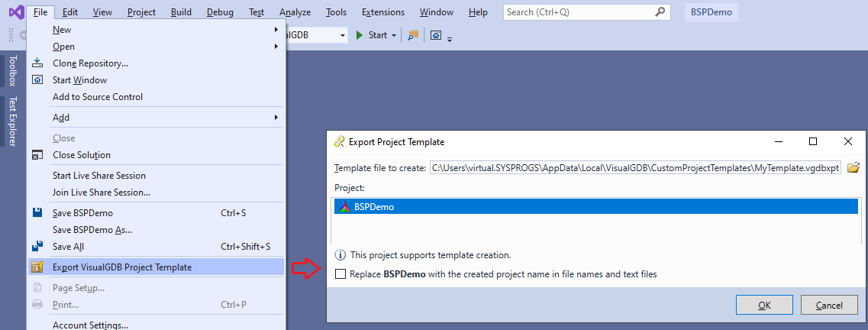Close the Export Project Template dialog
The height and width of the screenshot is (330, 868).
[847, 142]
